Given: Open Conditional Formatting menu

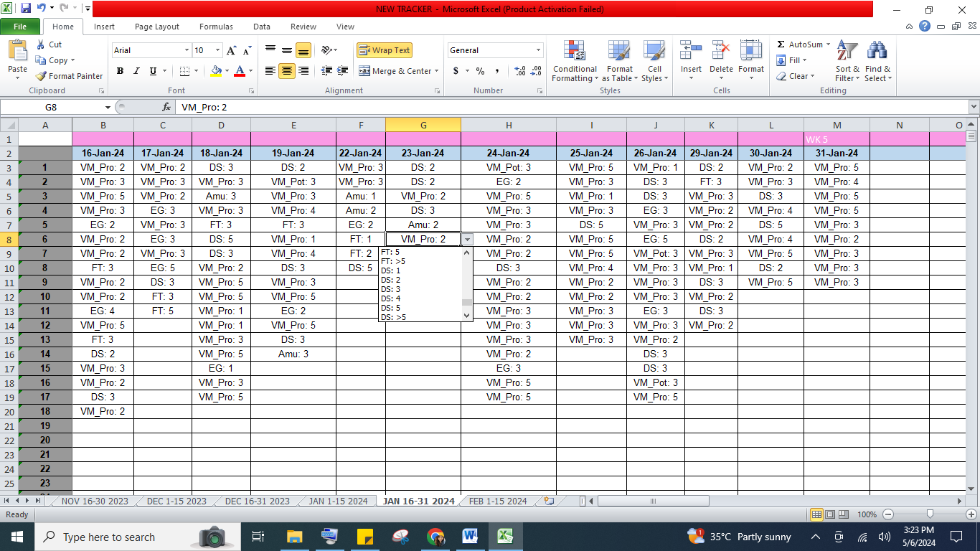Looking at the screenshot, I should pos(575,62).
